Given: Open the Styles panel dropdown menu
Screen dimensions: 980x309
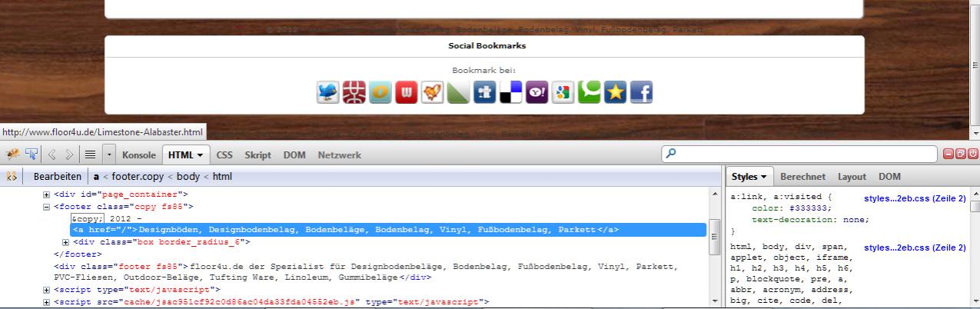Looking at the screenshot, I should 752,177.
